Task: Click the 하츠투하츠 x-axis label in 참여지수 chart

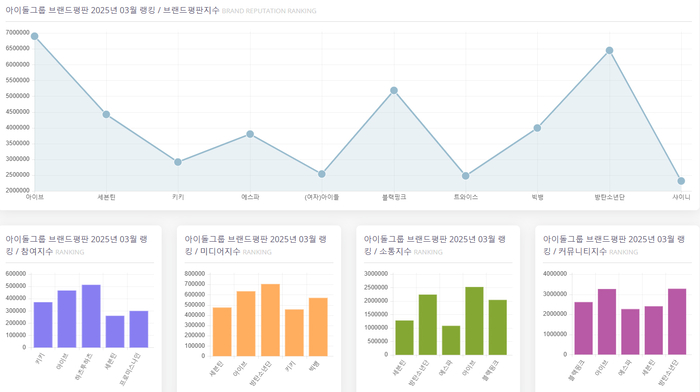Action: pyautogui.click(x=84, y=367)
